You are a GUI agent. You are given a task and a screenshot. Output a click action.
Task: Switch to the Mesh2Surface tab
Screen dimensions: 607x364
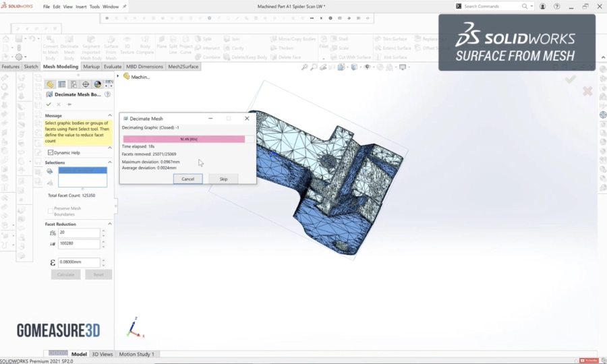[183, 67]
